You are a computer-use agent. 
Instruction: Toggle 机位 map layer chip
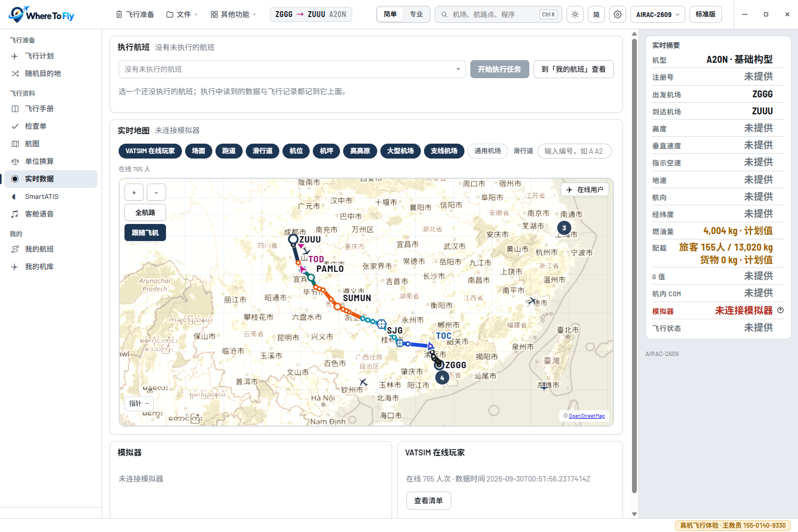pos(296,151)
